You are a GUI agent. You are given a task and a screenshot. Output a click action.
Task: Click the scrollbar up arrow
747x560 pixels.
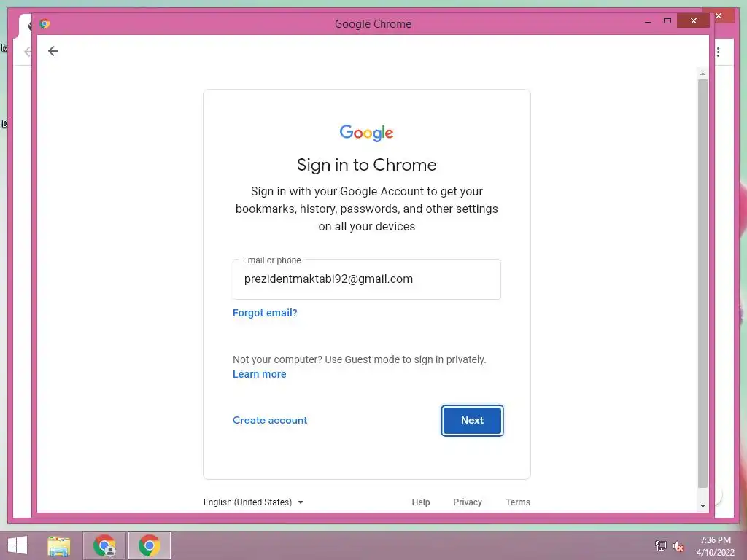tap(703, 74)
